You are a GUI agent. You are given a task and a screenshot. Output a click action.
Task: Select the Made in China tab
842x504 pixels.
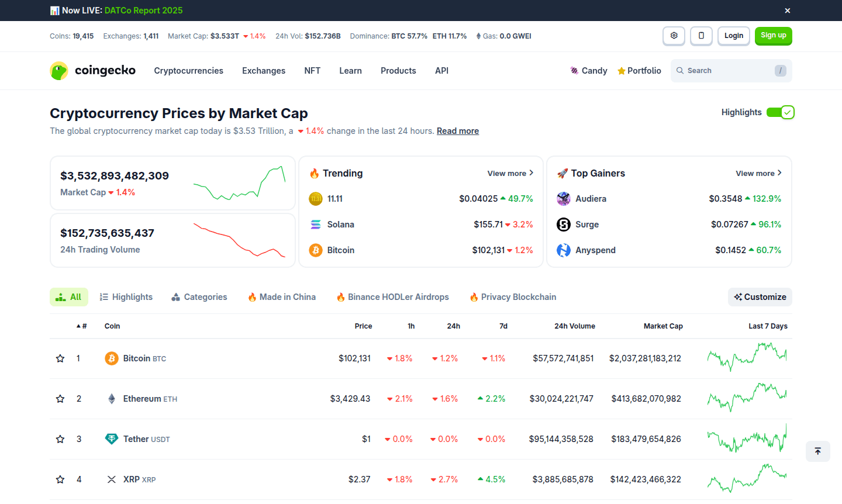click(281, 296)
